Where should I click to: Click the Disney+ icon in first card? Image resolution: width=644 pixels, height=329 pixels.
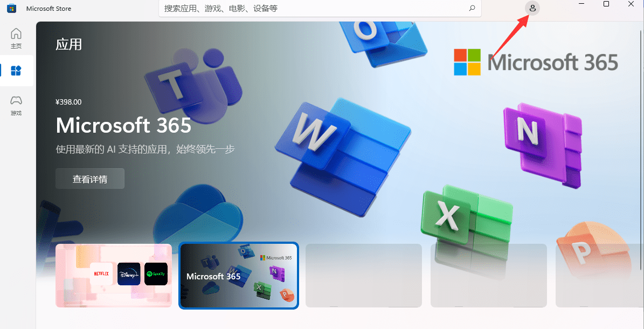(x=129, y=274)
